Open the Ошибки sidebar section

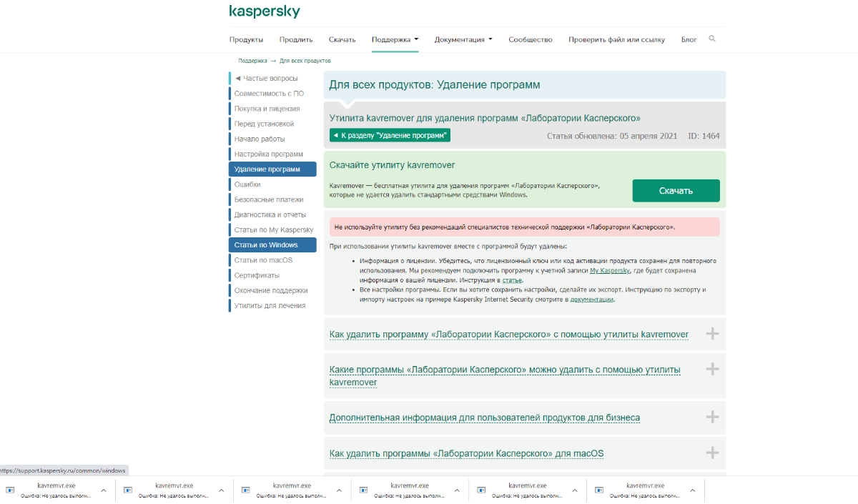pyautogui.click(x=247, y=184)
